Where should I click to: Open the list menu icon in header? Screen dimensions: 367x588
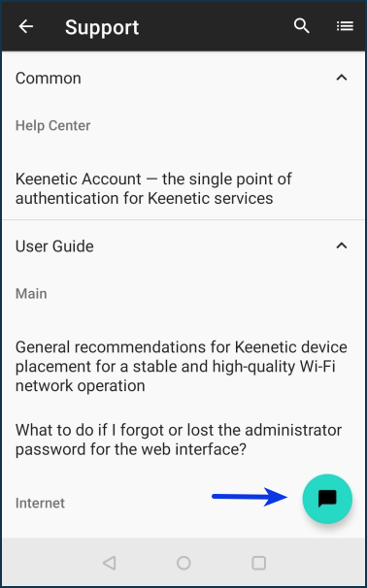click(x=345, y=26)
